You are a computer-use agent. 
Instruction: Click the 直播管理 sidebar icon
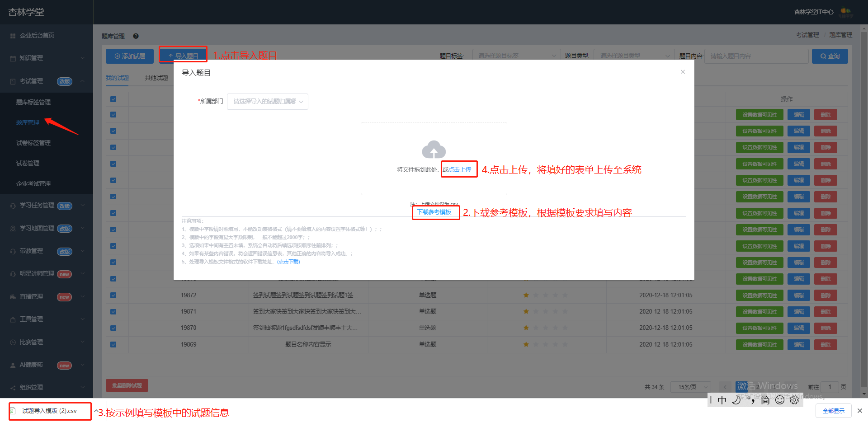[13, 297]
